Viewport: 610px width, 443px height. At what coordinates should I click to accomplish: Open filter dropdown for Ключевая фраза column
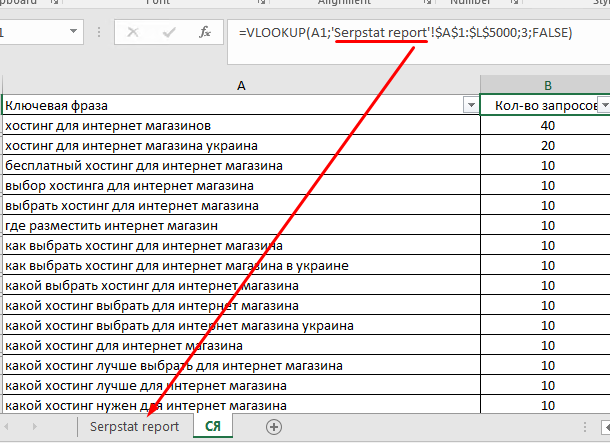tap(471, 105)
